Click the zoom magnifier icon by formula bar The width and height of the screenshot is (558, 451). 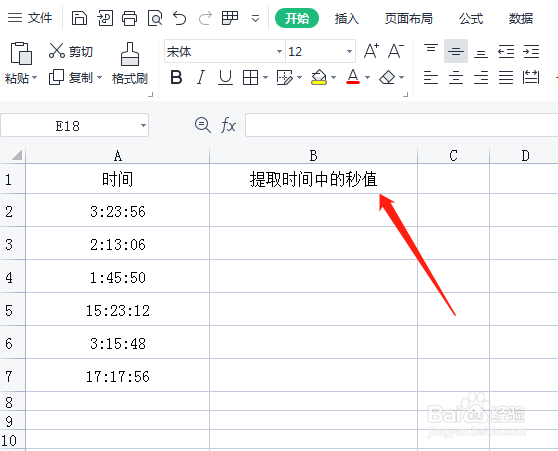203,125
